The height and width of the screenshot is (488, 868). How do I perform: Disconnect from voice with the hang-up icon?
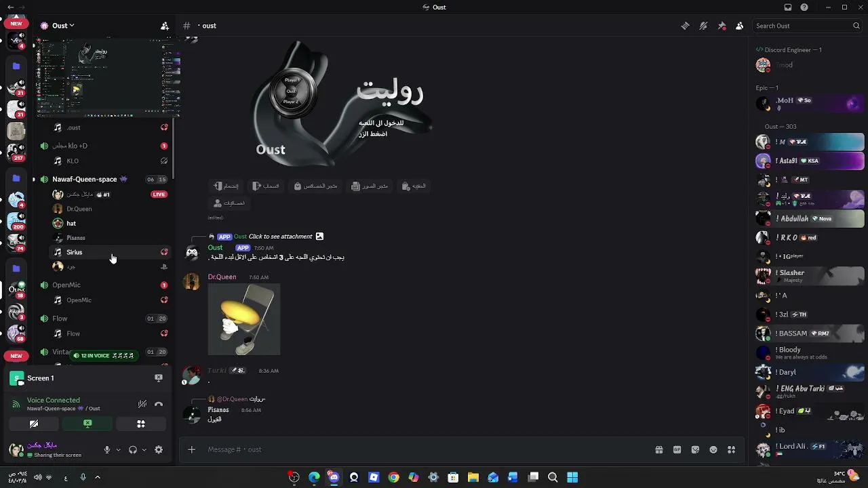click(159, 404)
